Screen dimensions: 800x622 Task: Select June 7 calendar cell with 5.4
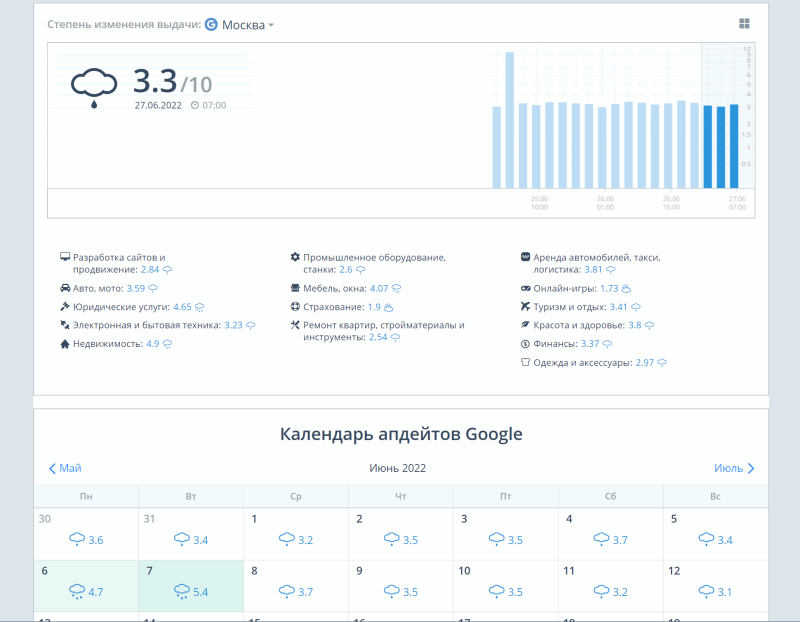[191, 585]
